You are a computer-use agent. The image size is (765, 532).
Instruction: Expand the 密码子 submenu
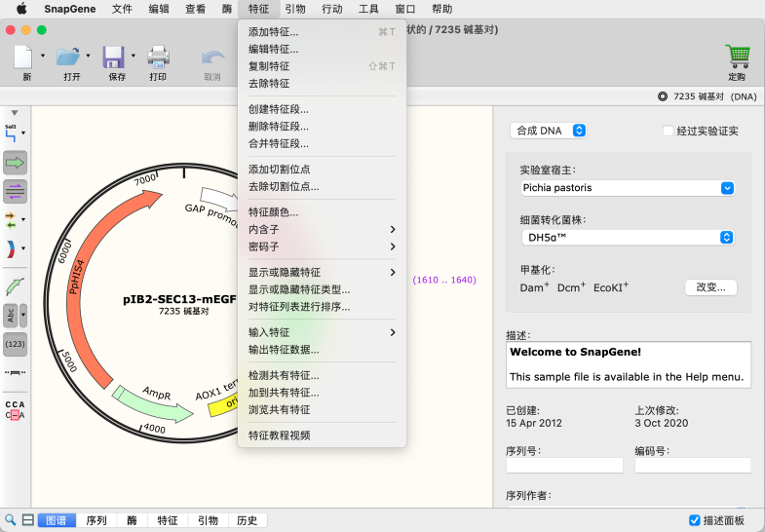click(x=322, y=247)
